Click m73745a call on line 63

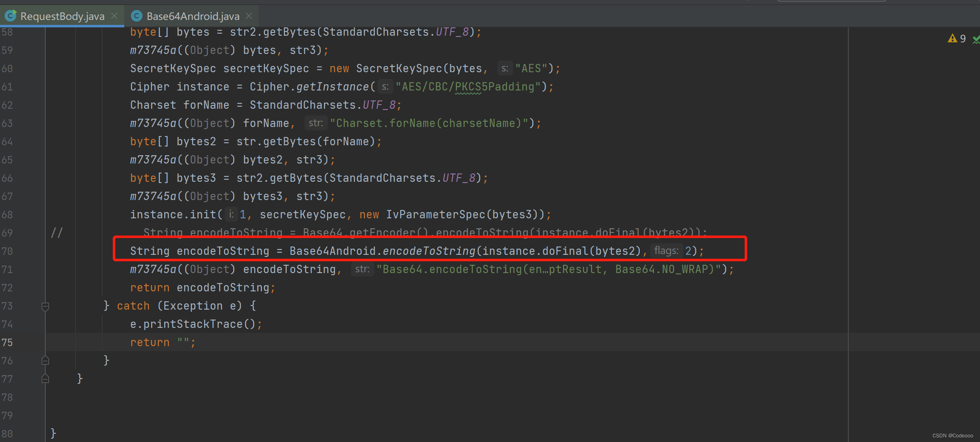153,123
